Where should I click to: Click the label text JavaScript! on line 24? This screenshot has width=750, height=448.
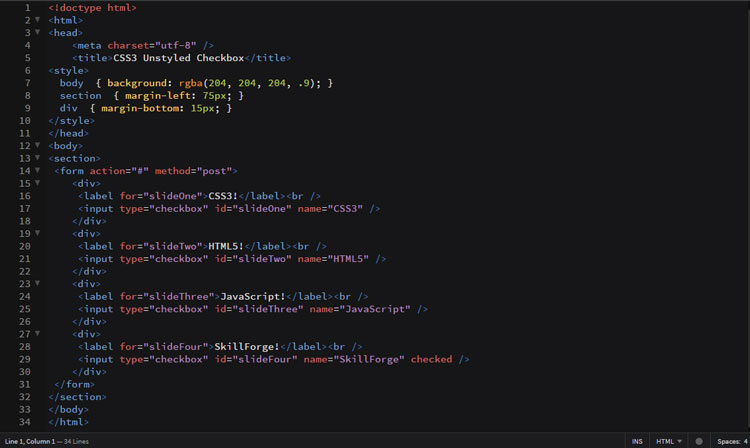click(x=253, y=296)
